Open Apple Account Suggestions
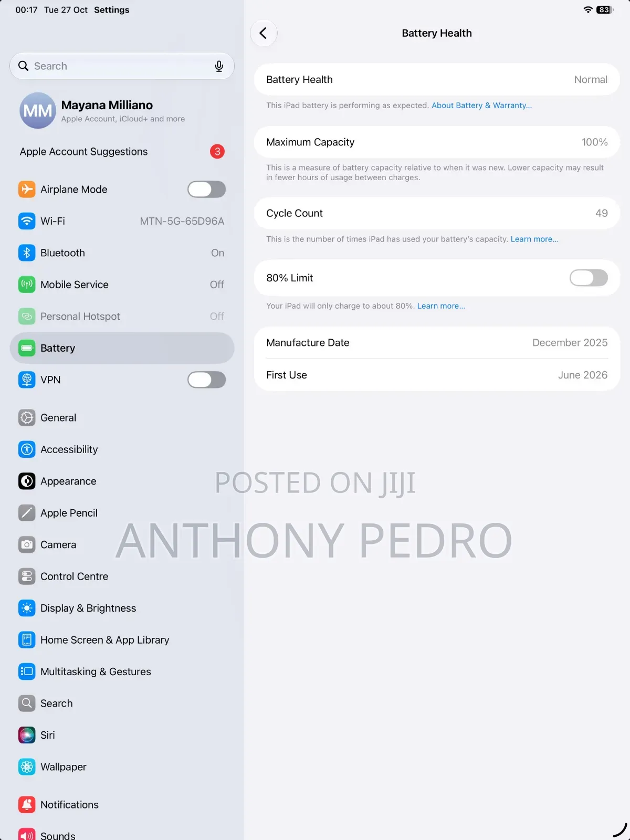The height and width of the screenshot is (840, 630). [x=122, y=152]
